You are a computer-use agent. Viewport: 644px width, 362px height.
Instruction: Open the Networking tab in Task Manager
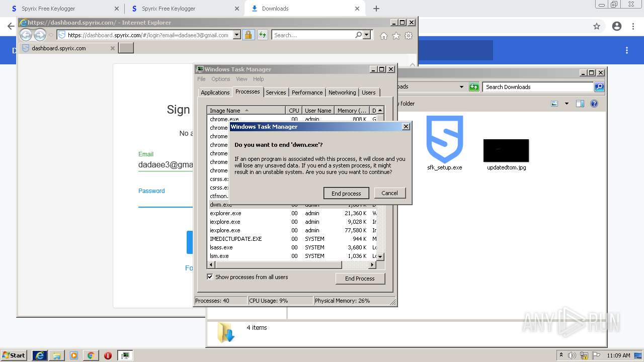tap(342, 93)
